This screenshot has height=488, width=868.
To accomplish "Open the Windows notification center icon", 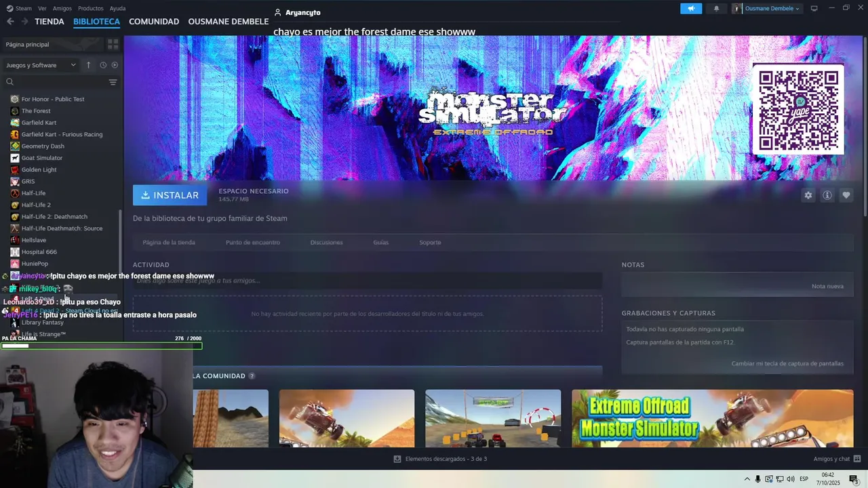I will 853,479.
